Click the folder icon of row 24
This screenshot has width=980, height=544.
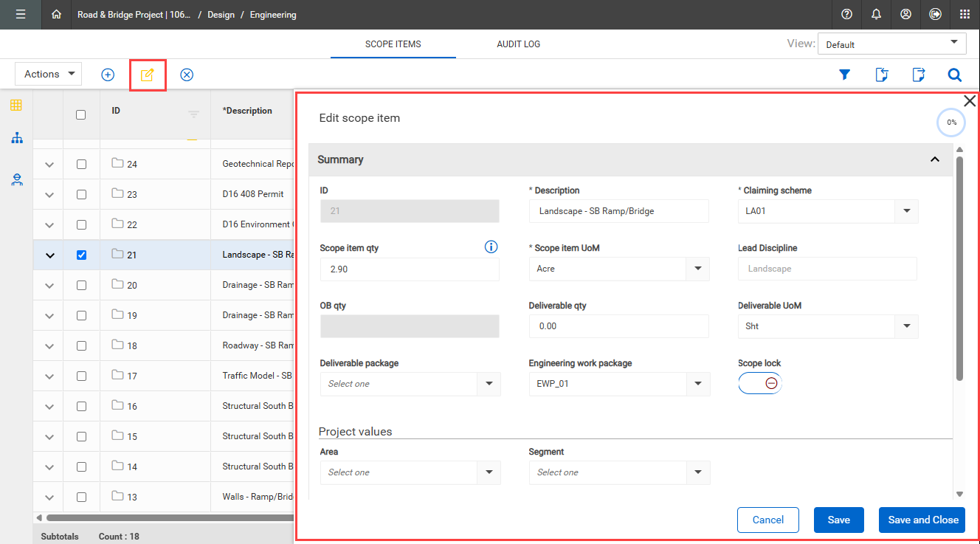(x=117, y=163)
